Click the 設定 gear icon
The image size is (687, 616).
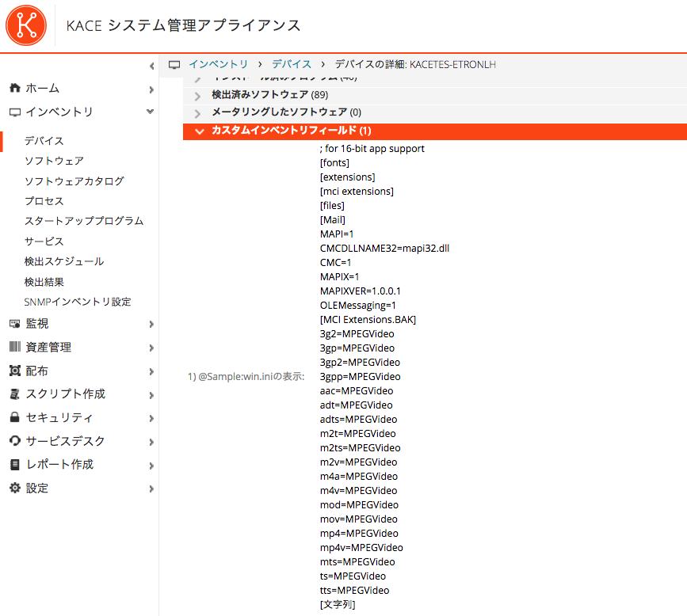coord(15,489)
